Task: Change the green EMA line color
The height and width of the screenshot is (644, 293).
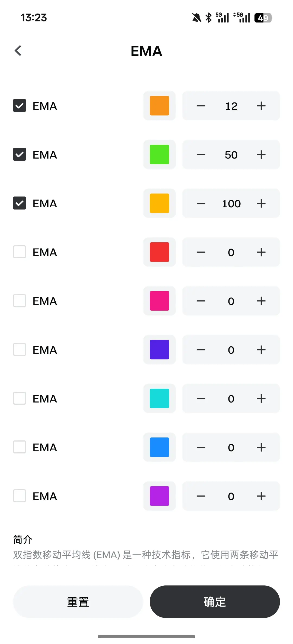Action: (x=160, y=154)
